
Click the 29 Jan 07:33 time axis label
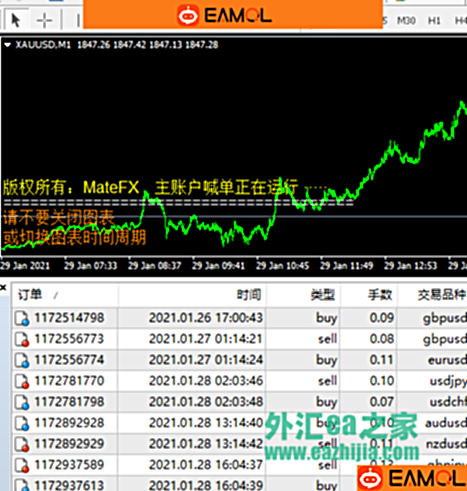(90, 266)
